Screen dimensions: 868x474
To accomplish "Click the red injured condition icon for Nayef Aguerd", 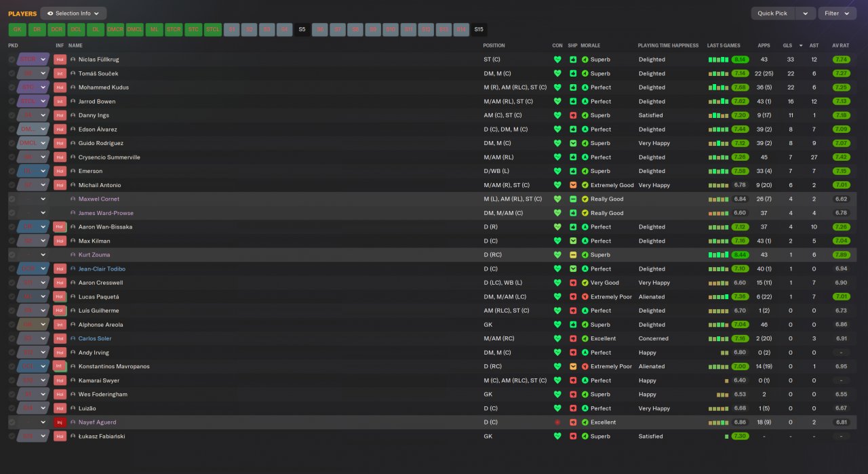I will click(557, 422).
